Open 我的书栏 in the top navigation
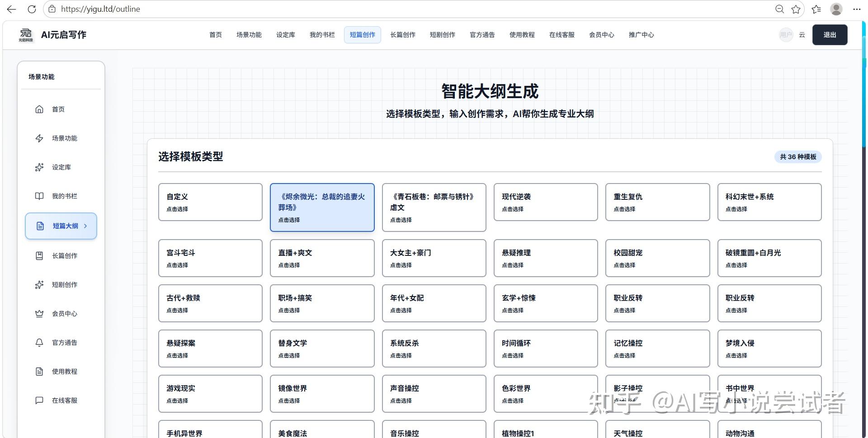Viewport: 868px width, 438px height. pyautogui.click(x=322, y=35)
